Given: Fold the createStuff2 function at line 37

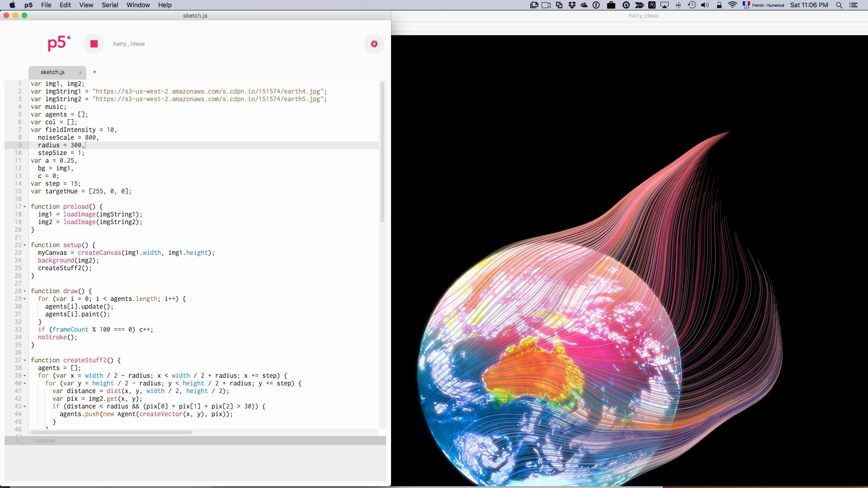Looking at the screenshot, I should pyautogui.click(x=25, y=361).
